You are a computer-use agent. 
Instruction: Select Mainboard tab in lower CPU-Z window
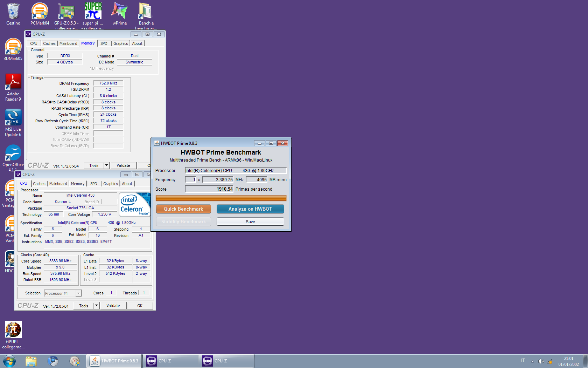(x=58, y=184)
